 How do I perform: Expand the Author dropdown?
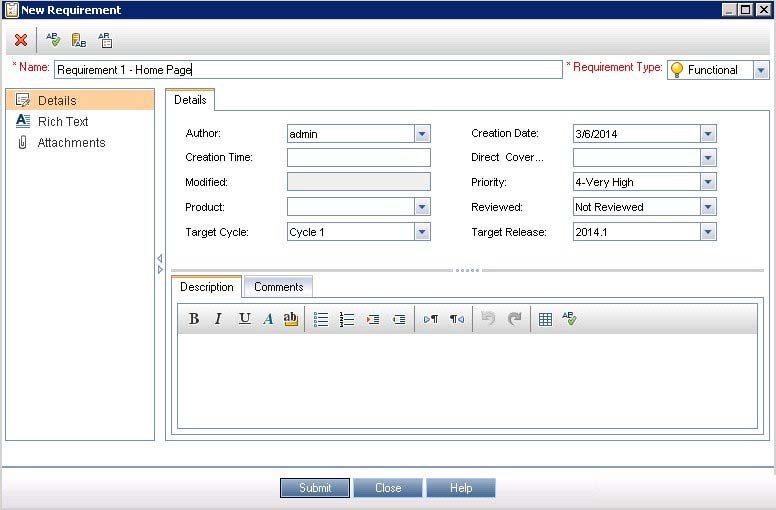point(422,134)
